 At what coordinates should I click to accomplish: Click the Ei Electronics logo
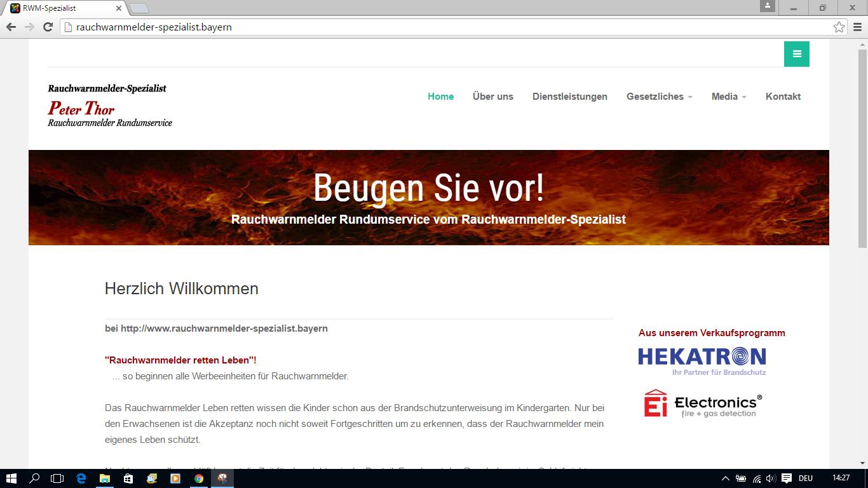[702, 403]
